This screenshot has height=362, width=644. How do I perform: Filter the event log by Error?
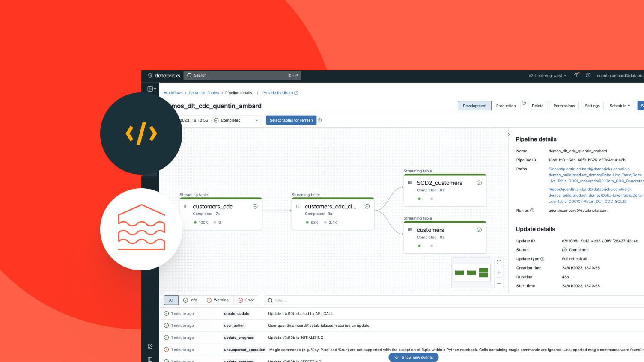(246, 300)
